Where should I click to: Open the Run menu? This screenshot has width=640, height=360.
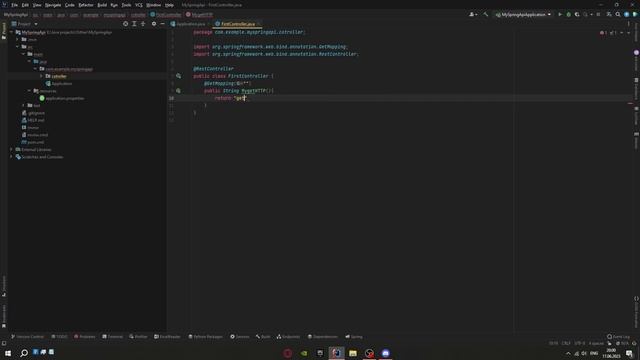pyautogui.click(x=114, y=5)
